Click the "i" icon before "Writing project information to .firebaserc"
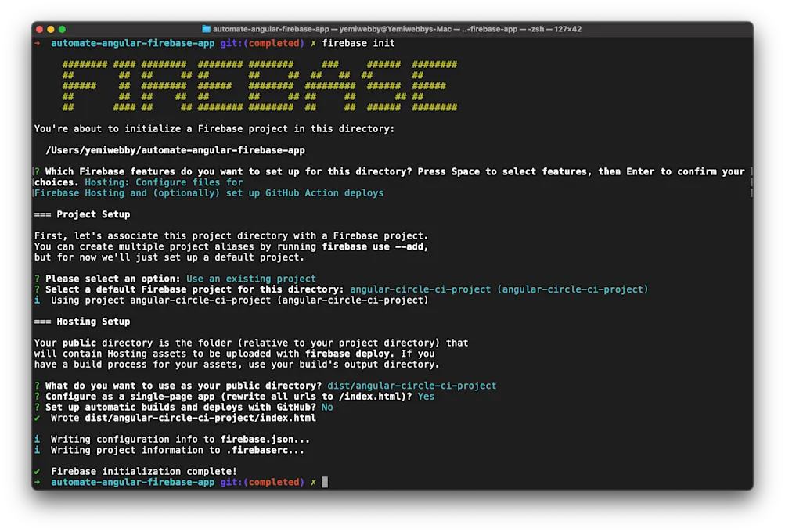This screenshot has width=785, height=532. [36, 449]
